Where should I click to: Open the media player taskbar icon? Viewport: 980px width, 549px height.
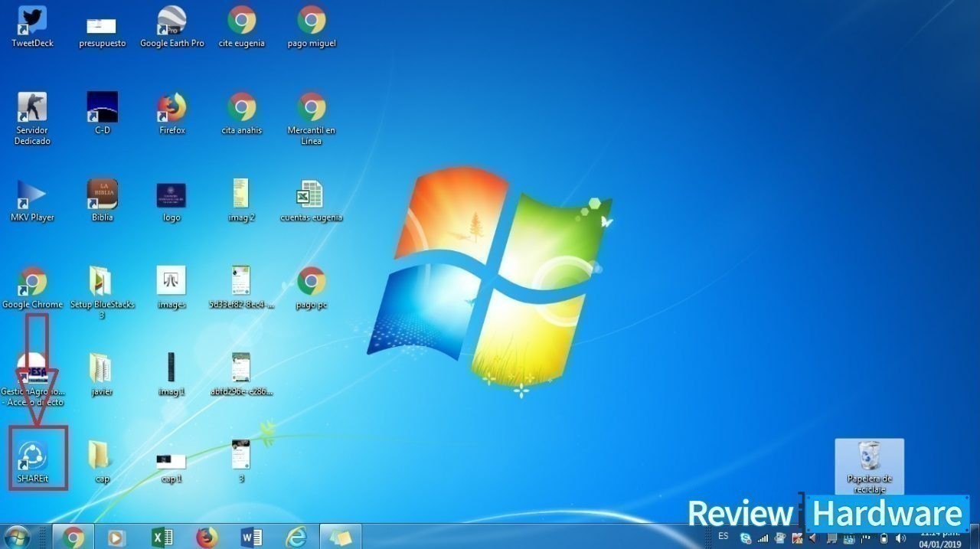point(116,537)
